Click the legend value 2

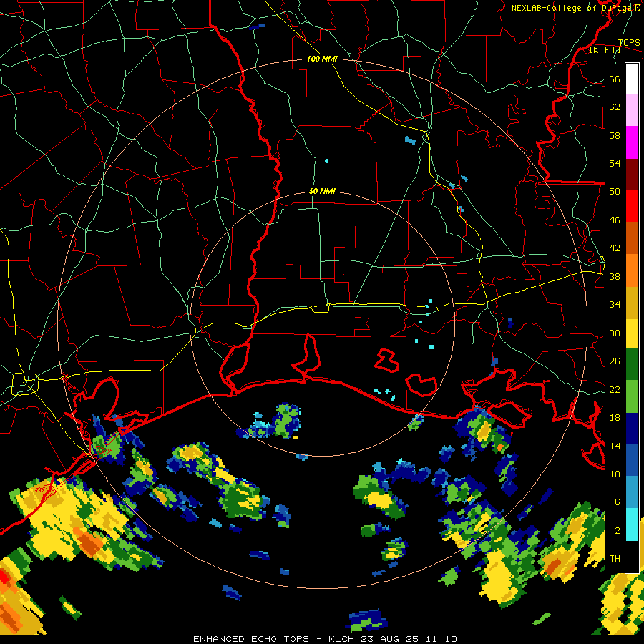click(x=618, y=531)
